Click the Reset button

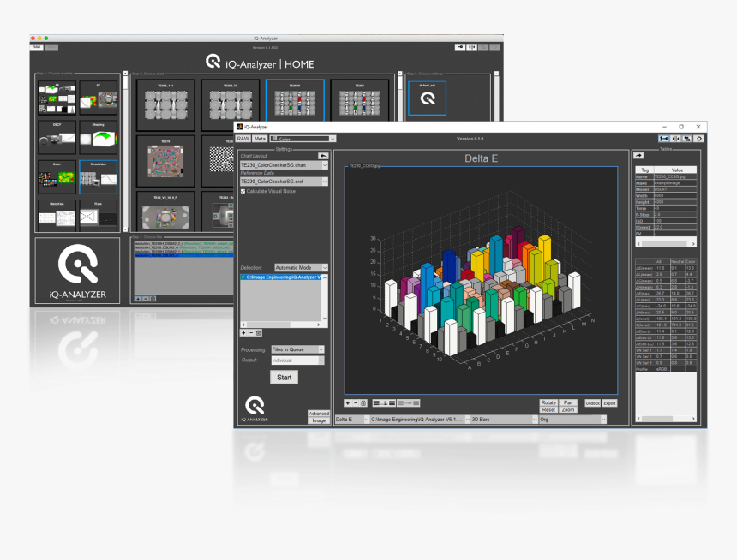548,409
